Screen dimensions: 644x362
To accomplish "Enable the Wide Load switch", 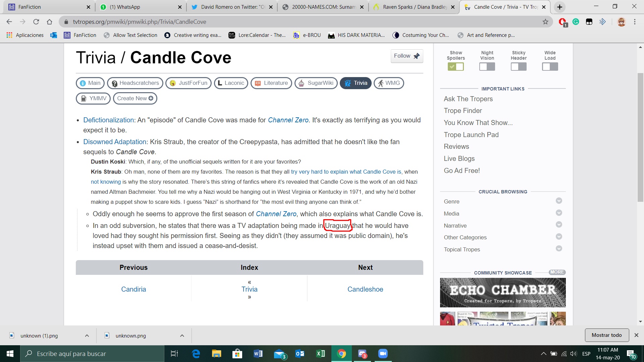I will coord(550,67).
